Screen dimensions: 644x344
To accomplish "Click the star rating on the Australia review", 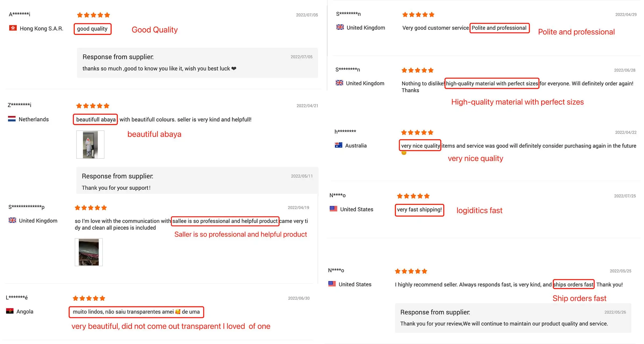I will [x=417, y=132].
